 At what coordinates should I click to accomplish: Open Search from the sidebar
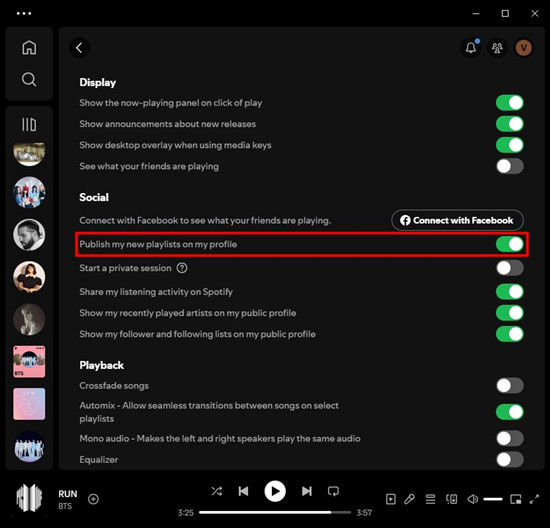click(x=29, y=79)
